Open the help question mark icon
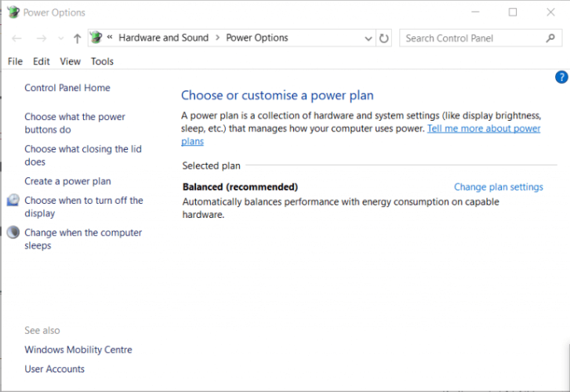 coord(561,77)
